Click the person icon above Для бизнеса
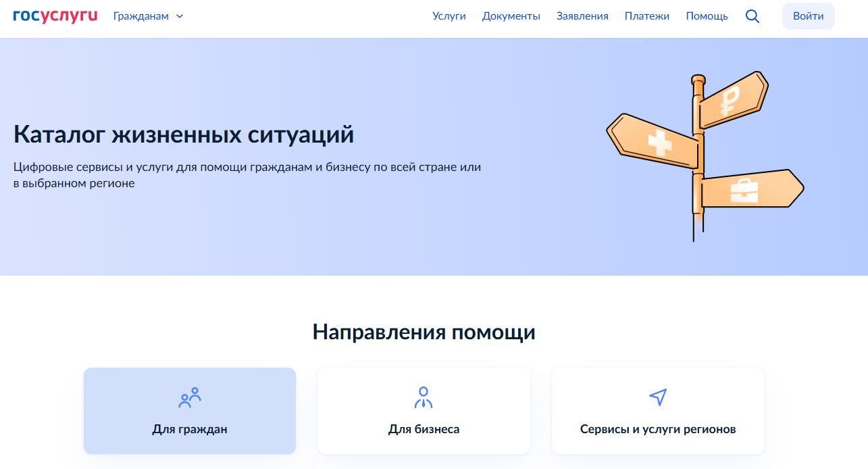868x469 pixels. tap(424, 397)
